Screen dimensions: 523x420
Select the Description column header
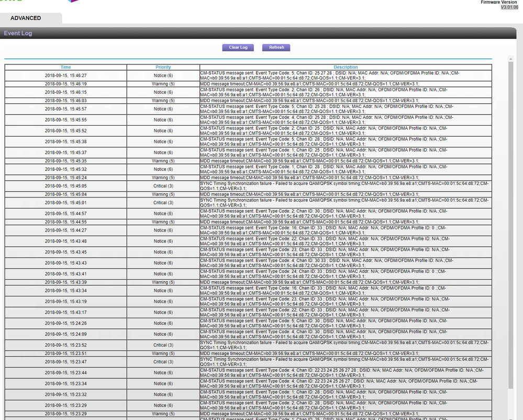[x=345, y=67]
